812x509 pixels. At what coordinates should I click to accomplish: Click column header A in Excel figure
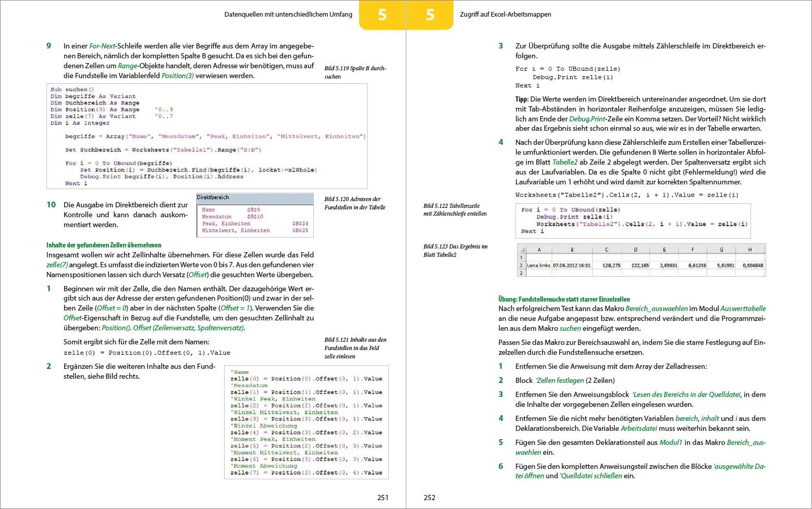538,250
